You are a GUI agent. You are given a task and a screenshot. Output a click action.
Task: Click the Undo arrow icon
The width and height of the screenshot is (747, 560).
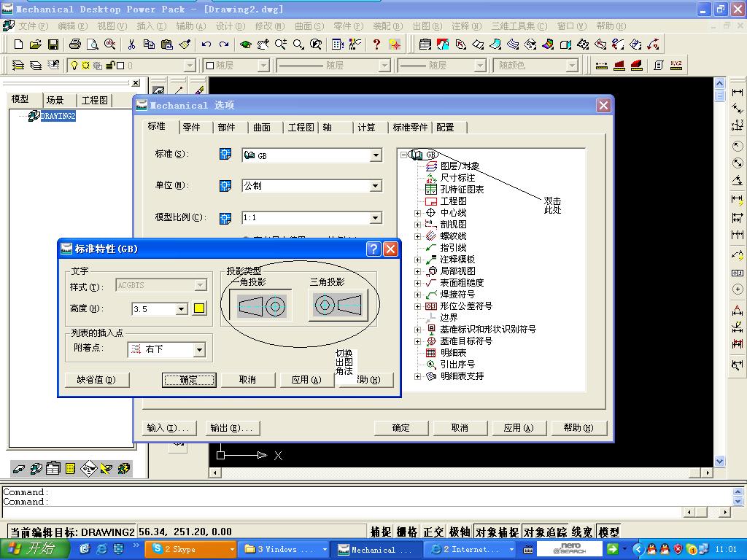pyautogui.click(x=206, y=44)
